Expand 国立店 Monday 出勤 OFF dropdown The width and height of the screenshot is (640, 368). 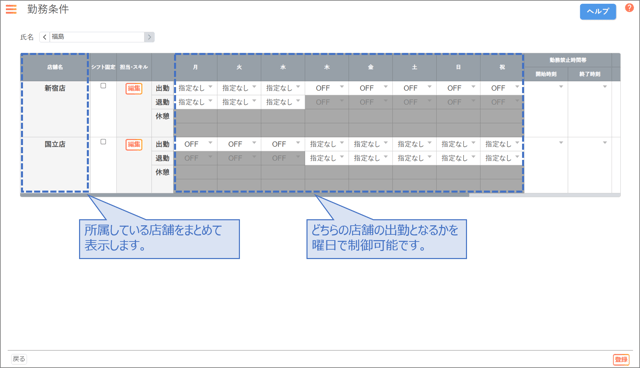click(196, 144)
